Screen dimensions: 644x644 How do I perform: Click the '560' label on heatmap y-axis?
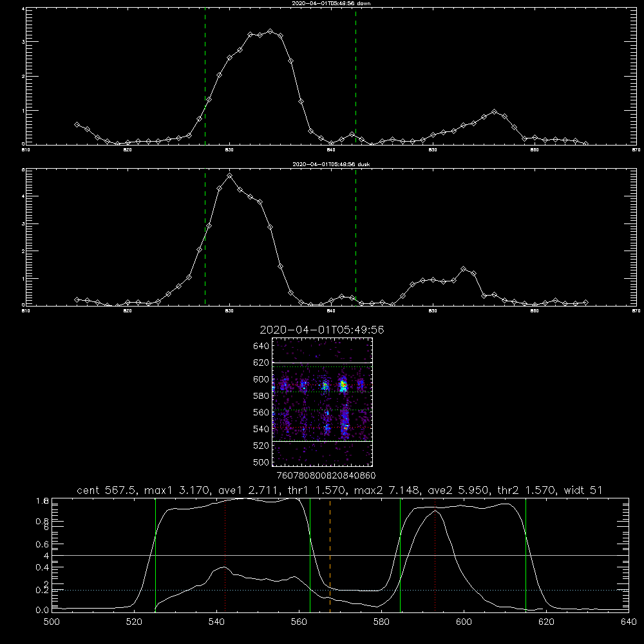coord(261,412)
